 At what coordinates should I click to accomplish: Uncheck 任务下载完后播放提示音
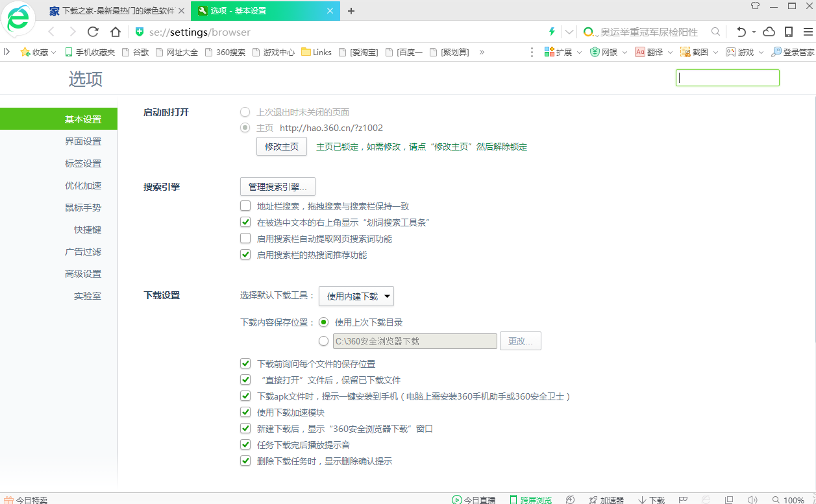pyautogui.click(x=245, y=444)
